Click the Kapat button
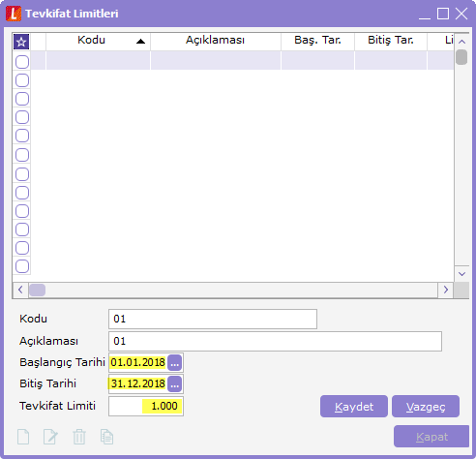Image resolution: width=476 pixels, height=459 pixels. [431, 437]
